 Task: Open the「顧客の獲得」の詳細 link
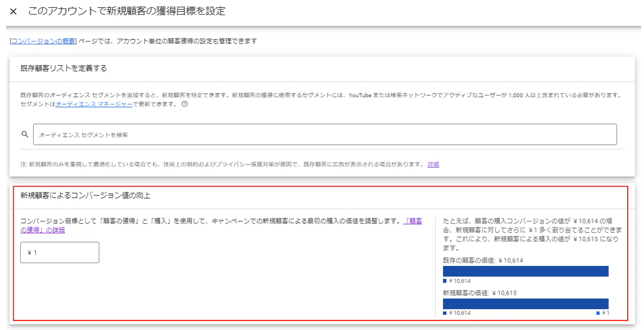(413, 221)
